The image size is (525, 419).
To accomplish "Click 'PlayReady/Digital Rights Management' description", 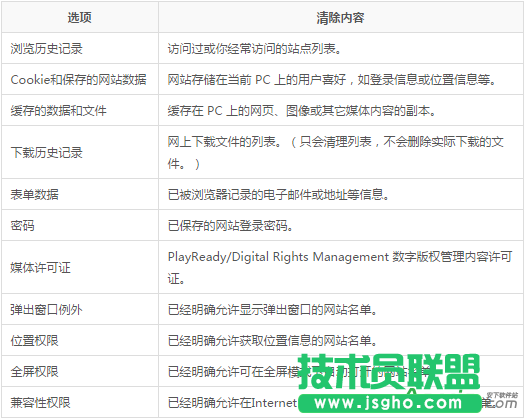I will point(340,268).
